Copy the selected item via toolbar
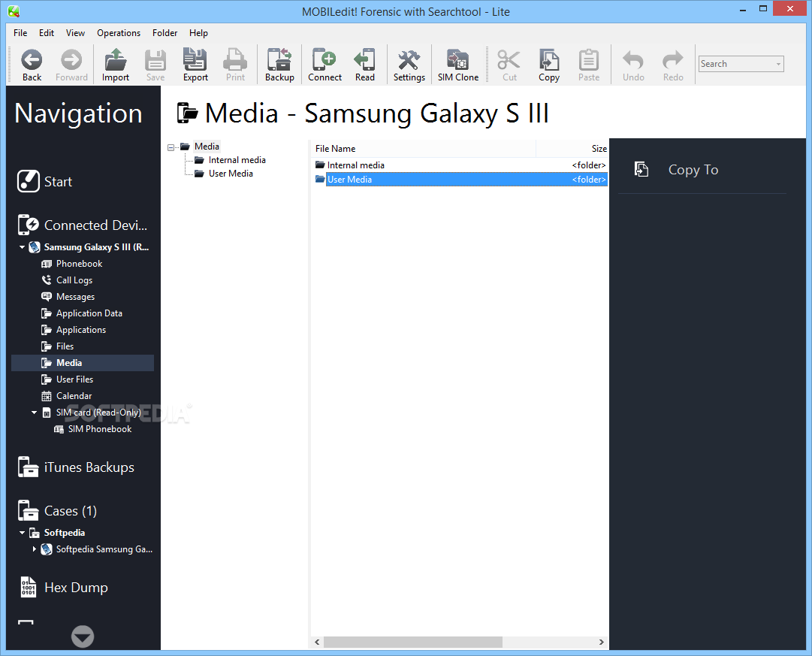Screen dimensions: 812x656 pyautogui.click(x=549, y=65)
